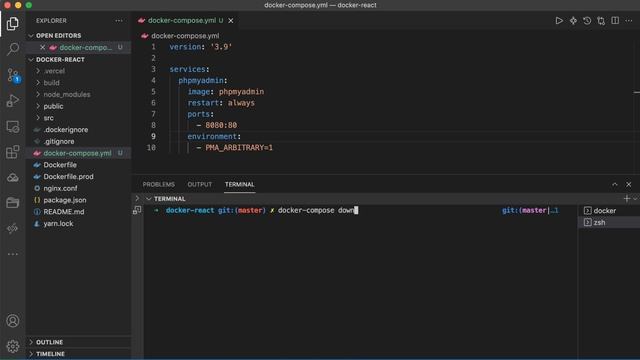The height and width of the screenshot is (360, 640).
Task: Click the icon left of the terminal prompt
Action: click(137, 210)
